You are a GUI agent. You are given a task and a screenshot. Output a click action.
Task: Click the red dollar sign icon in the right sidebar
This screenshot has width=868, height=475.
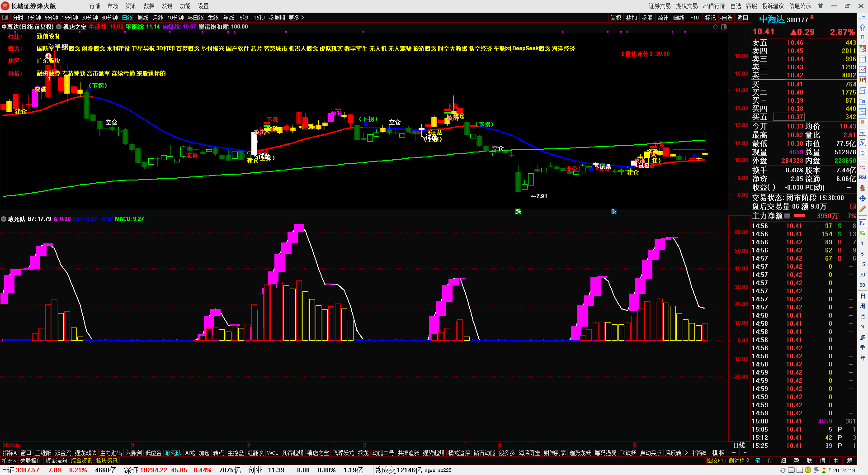tap(863, 188)
